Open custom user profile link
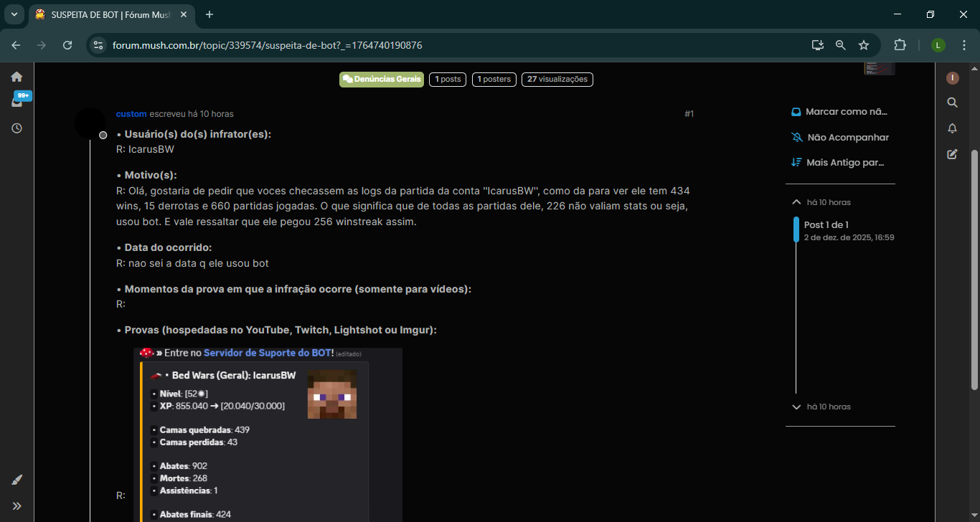 pyautogui.click(x=131, y=114)
